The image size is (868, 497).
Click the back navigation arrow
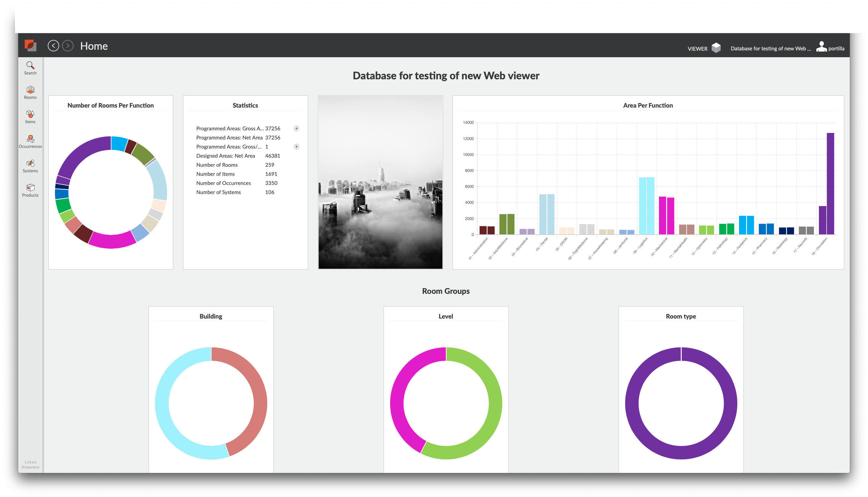coord(53,46)
